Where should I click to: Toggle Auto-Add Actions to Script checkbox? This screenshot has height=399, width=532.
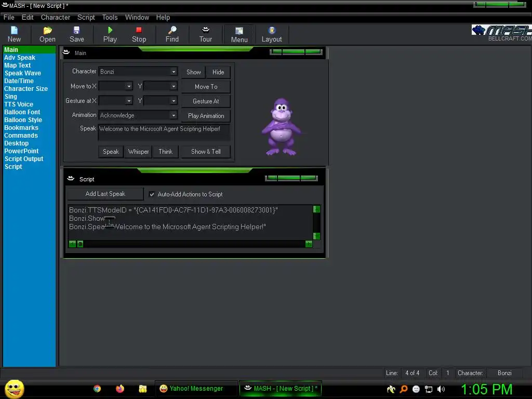click(152, 194)
